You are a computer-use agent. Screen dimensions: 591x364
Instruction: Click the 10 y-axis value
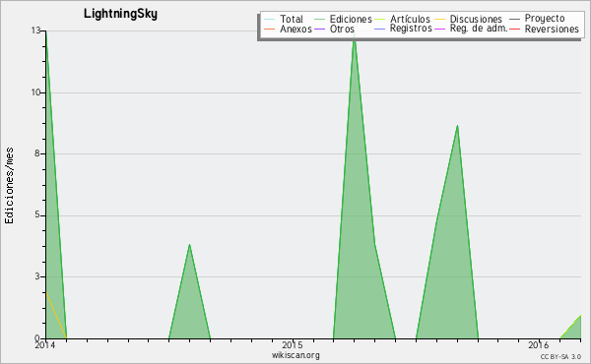click(x=35, y=92)
